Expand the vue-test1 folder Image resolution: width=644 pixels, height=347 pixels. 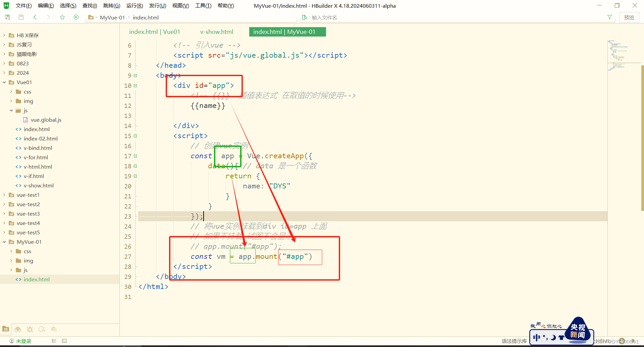4,195
